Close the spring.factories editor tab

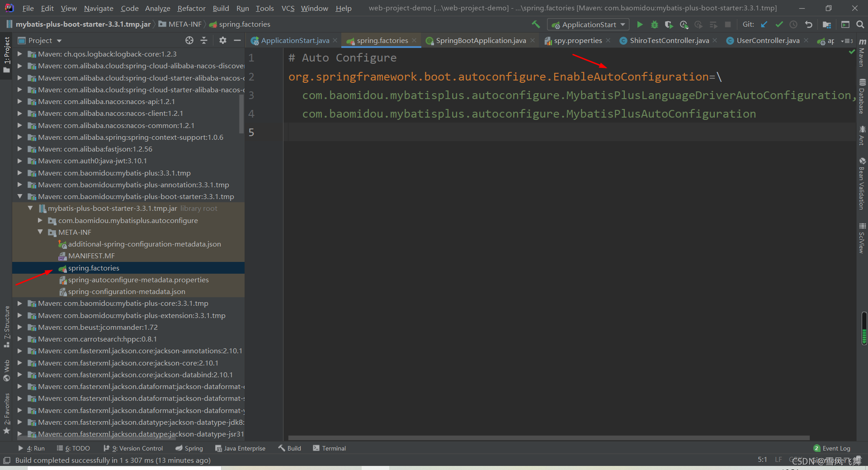[414, 40]
